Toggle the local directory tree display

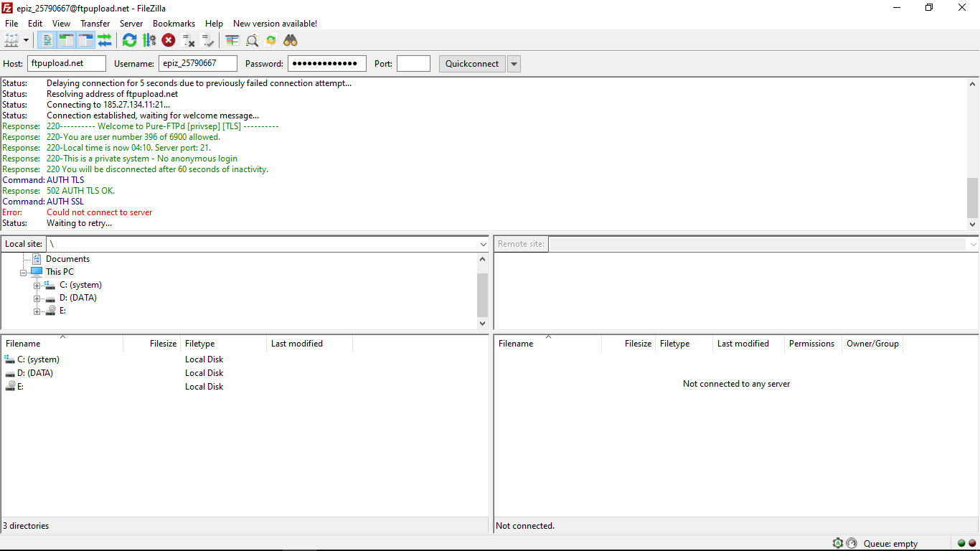[67, 40]
